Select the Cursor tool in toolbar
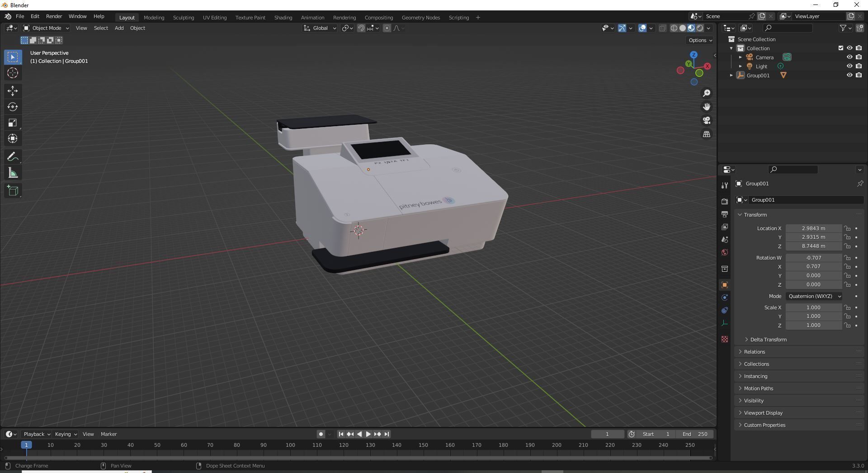The width and height of the screenshot is (868, 473). pos(13,73)
